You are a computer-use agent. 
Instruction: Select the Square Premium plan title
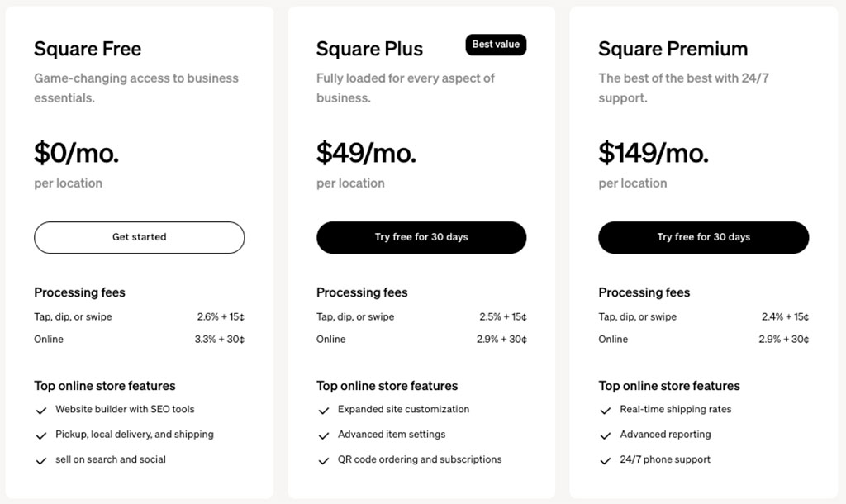673,49
